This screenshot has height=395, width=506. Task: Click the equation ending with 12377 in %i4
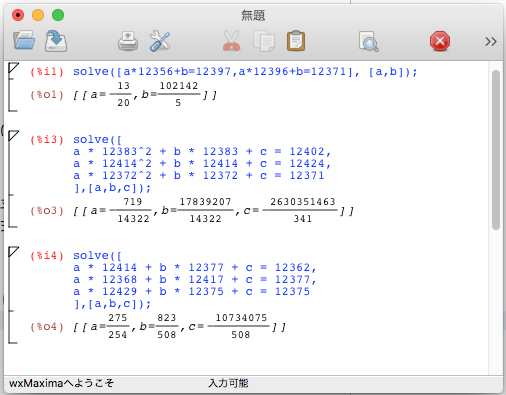(195, 280)
